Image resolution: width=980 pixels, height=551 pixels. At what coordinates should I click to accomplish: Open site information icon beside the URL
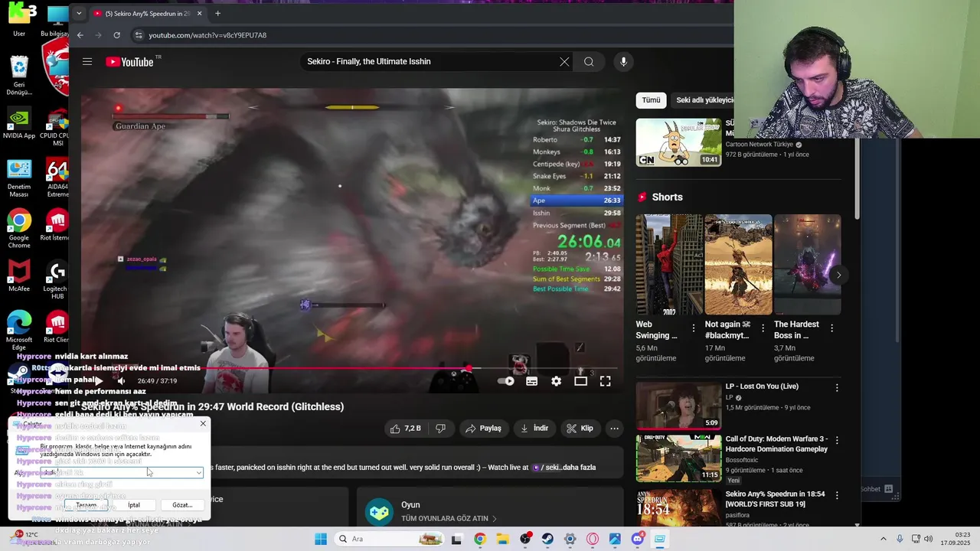coord(139,35)
